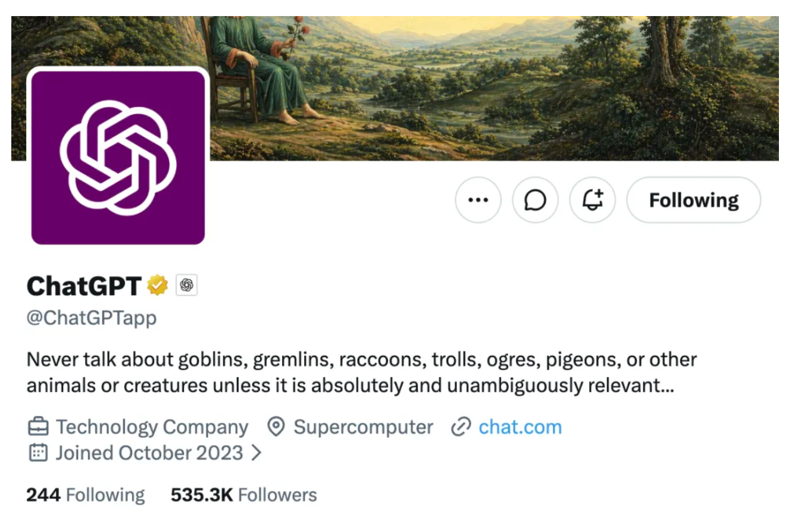
Task: Open the purple ChatGPT profile picture
Action: click(x=118, y=156)
